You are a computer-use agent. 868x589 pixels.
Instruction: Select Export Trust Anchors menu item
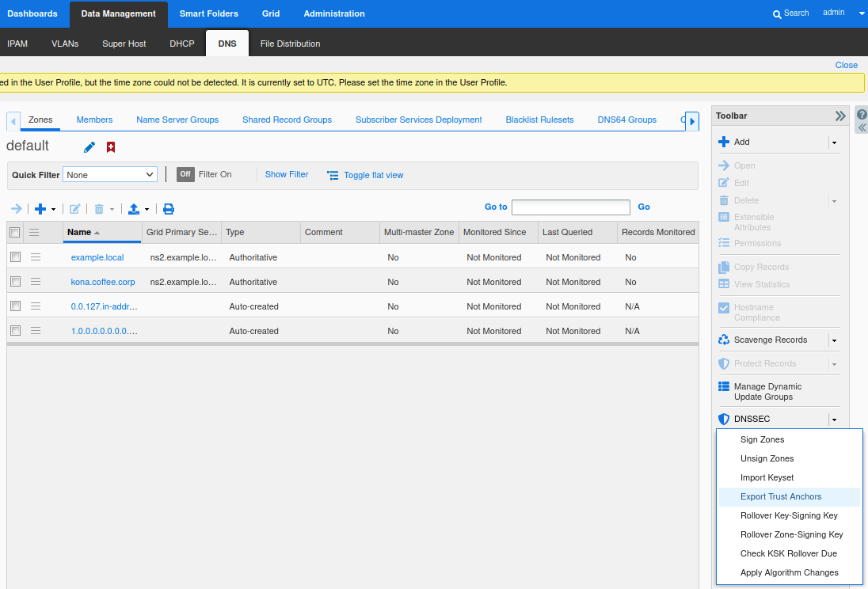pos(781,496)
